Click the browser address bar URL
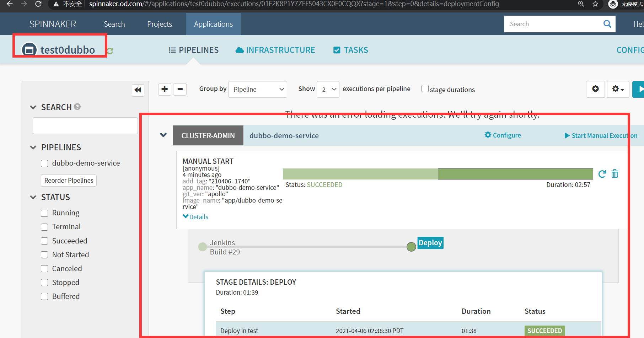 pos(294,4)
